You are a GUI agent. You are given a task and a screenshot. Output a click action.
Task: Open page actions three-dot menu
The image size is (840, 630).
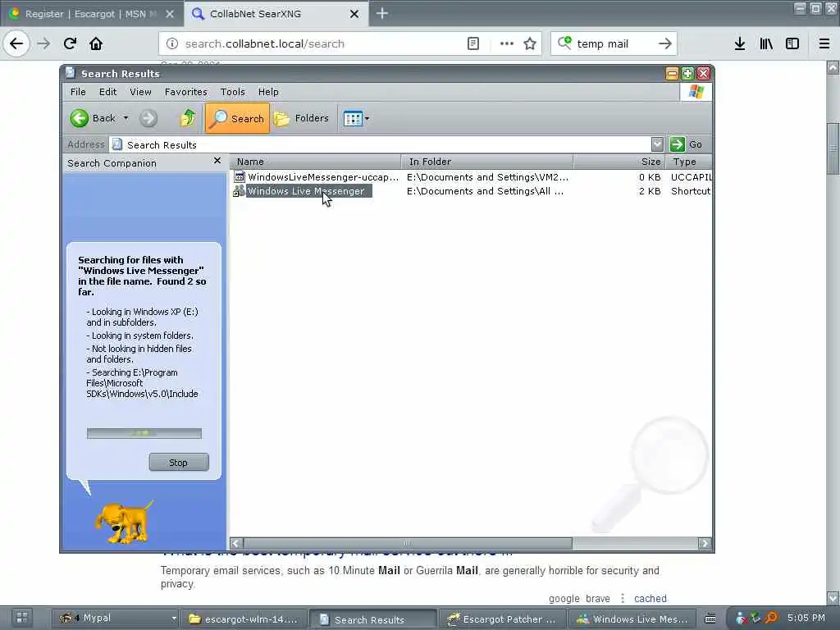pyautogui.click(x=506, y=43)
